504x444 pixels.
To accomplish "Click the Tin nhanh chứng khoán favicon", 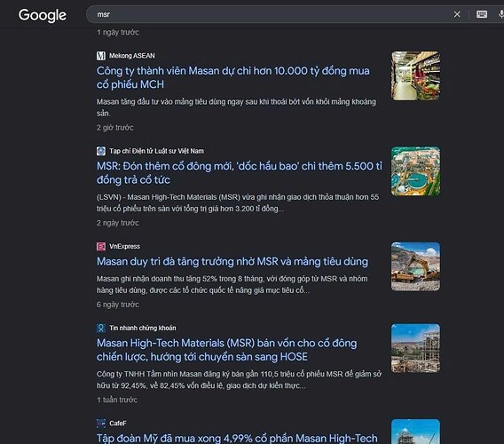I will [x=101, y=328].
